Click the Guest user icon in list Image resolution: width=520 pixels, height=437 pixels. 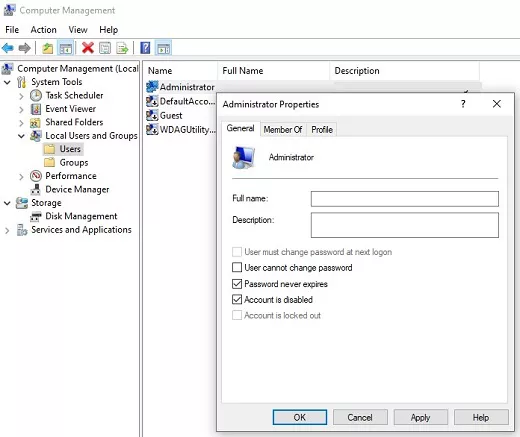152,115
